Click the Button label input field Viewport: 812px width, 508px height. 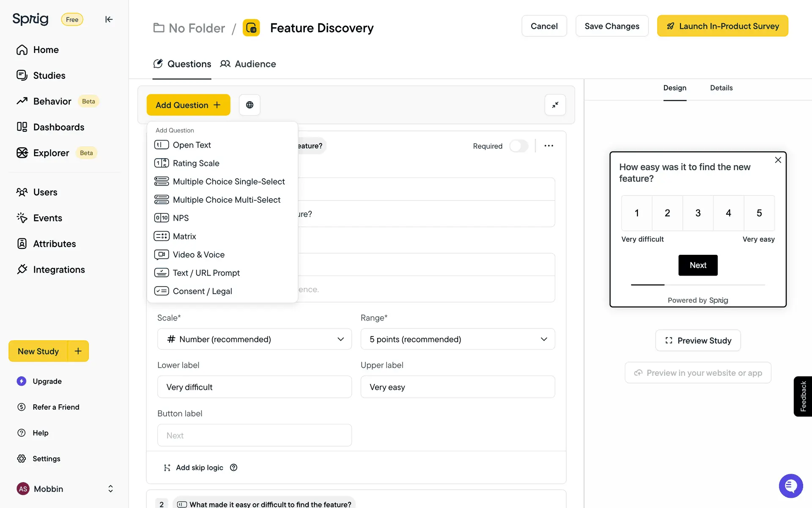254,435
